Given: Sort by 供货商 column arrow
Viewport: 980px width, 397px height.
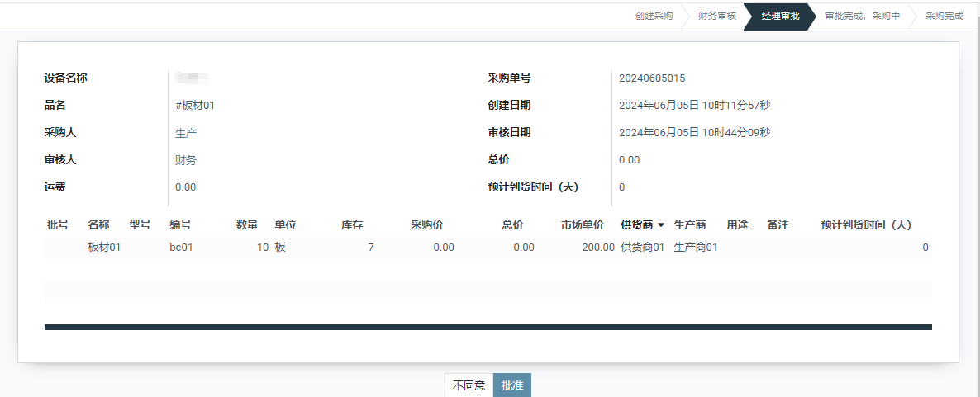Looking at the screenshot, I should (x=661, y=225).
